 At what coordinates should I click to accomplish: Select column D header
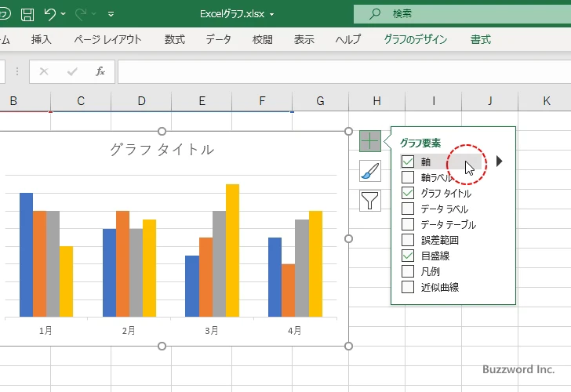pos(141,101)
